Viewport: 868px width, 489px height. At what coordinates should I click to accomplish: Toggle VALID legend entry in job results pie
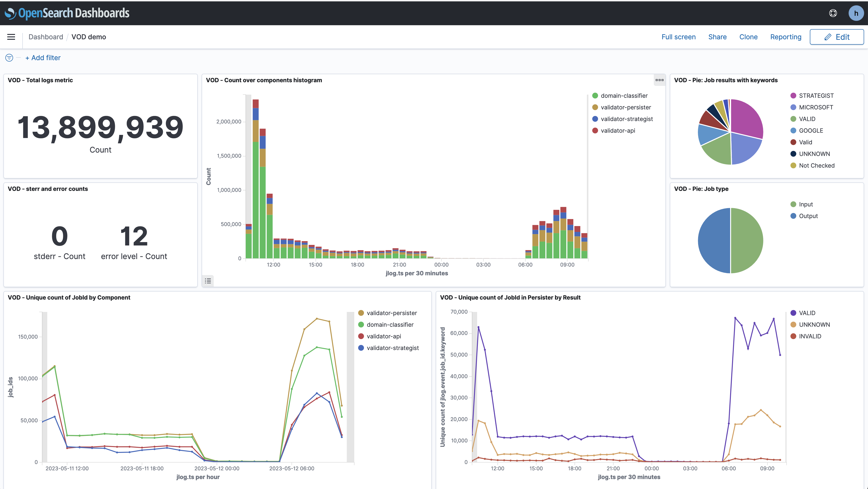point(803,119)
